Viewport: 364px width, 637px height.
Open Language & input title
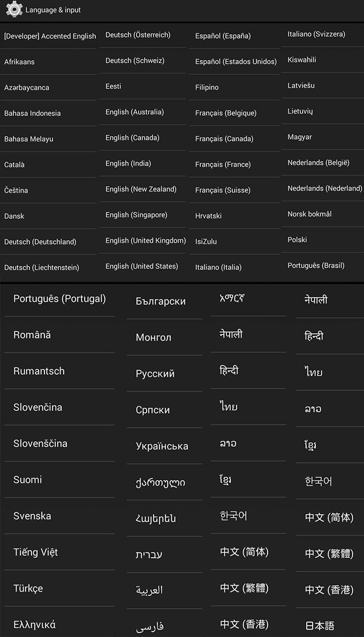coord(53,10)
